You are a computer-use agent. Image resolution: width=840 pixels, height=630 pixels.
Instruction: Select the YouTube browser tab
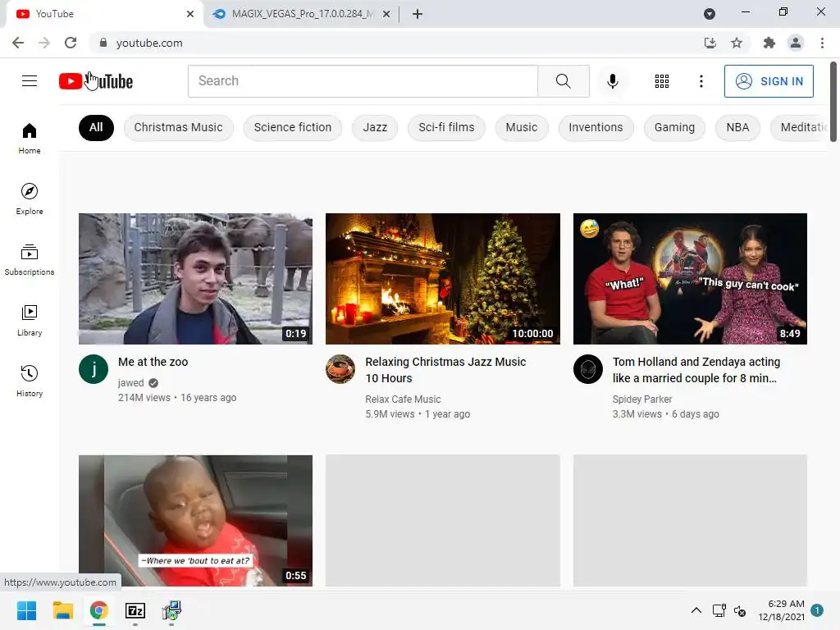(x=104, y=14)
